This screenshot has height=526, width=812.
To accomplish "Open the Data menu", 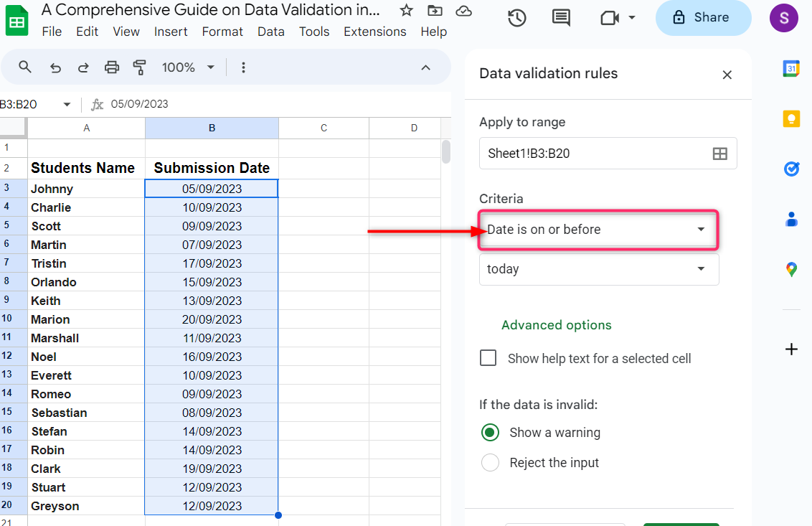I will coord(271,32).
